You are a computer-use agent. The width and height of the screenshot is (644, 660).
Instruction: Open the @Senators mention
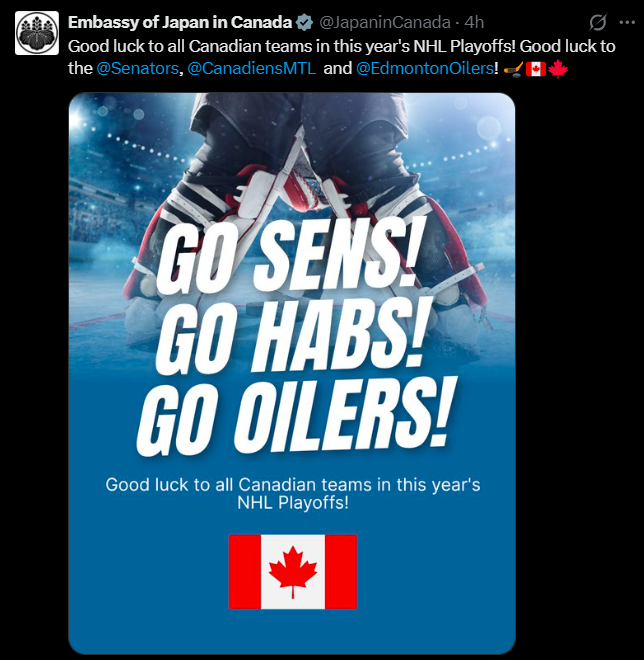click(139, 68)
